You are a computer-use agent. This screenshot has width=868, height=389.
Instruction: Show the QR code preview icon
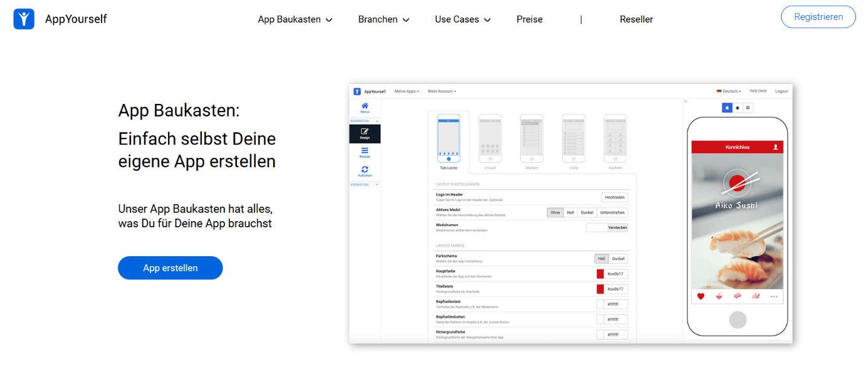[x=748, y=108]
